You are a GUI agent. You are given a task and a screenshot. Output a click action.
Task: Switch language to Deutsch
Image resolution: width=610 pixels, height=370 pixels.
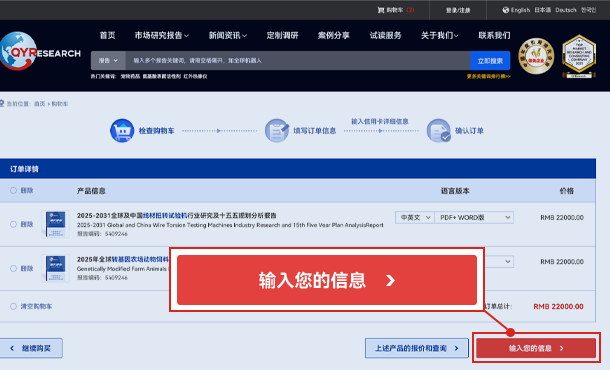566,10
